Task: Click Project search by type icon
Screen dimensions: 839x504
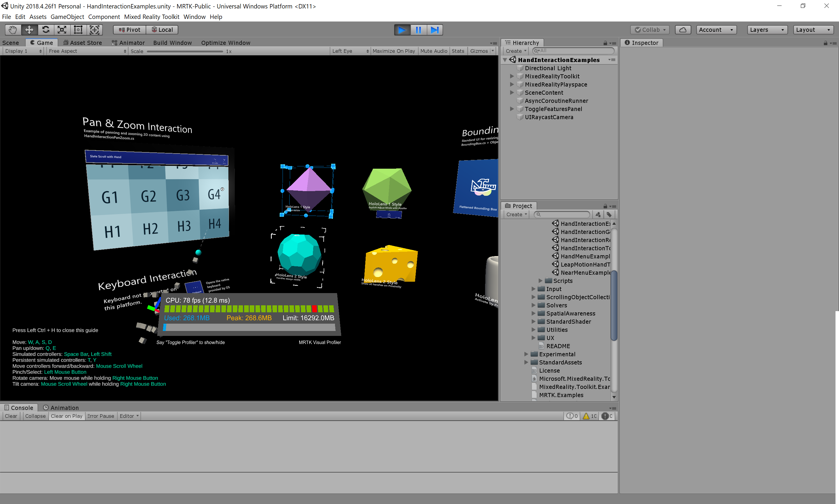Action: [598, 214]
